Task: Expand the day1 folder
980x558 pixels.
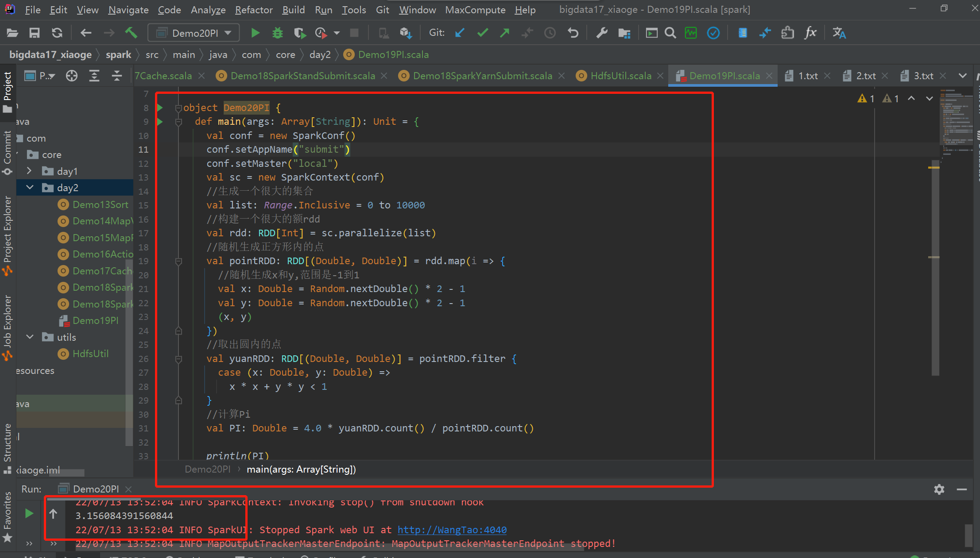Action: [29, 171]
